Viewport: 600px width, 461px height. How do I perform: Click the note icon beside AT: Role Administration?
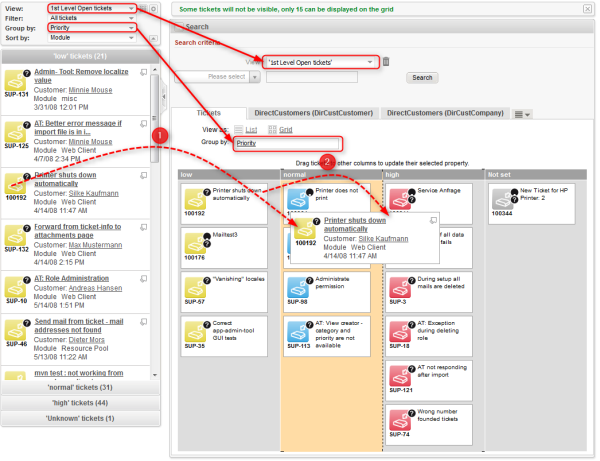143,279
